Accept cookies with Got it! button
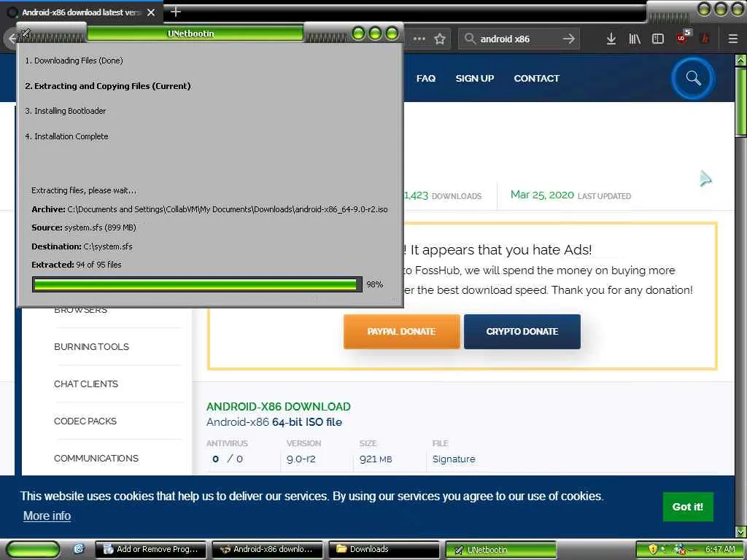Screen dimensions: 747x560 point(687,507)
